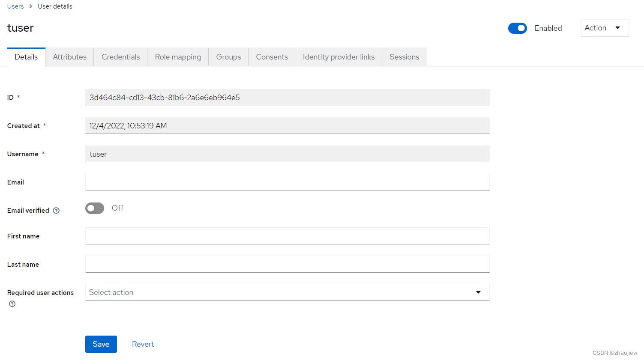Click the Email verified help icon
This screenshot has width=644, height=360.
(56, 211)
